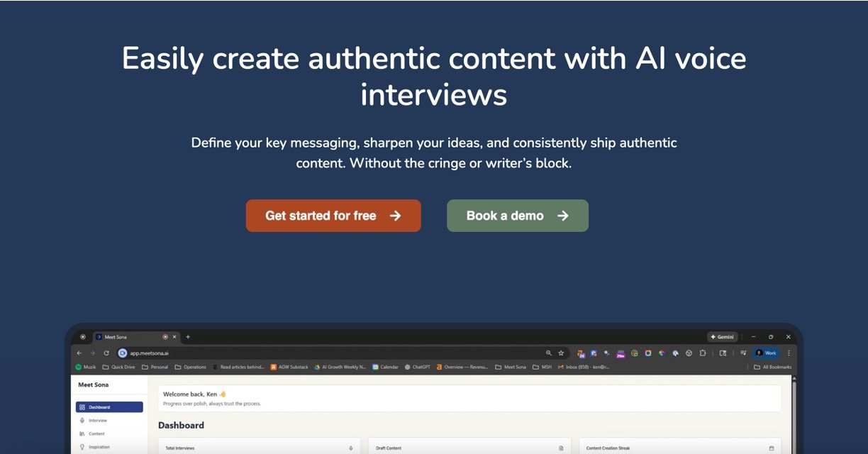The image size is (868, 454).
Task: Select Interview in the sidebar
Action: (x=97, y=421)
